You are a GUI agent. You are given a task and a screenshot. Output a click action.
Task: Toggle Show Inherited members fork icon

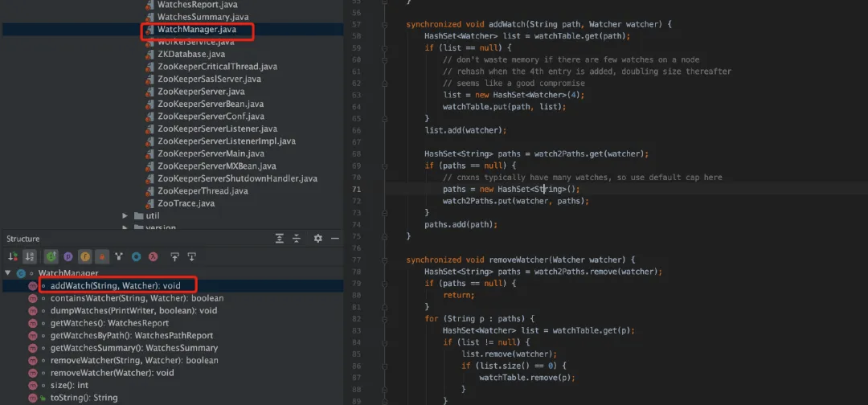[x=119, y=256]
